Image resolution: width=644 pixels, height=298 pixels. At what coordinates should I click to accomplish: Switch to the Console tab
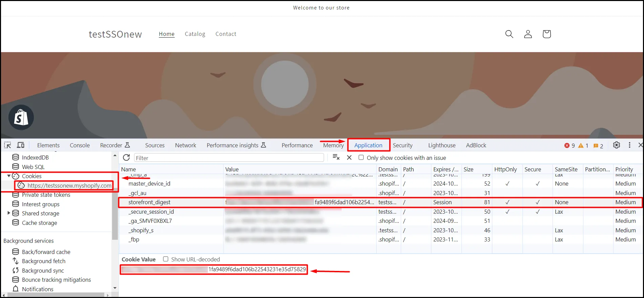80,145
